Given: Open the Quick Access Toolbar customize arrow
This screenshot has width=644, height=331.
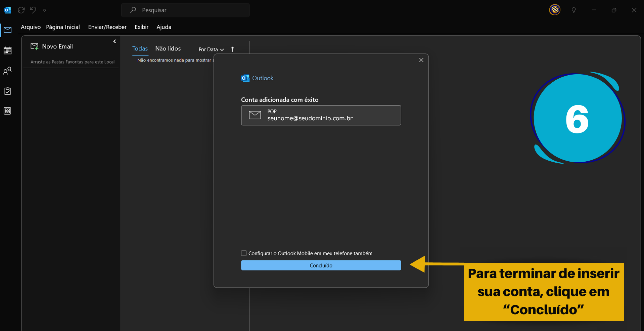Looking at the screenshot, I should (x=45, y=10).
